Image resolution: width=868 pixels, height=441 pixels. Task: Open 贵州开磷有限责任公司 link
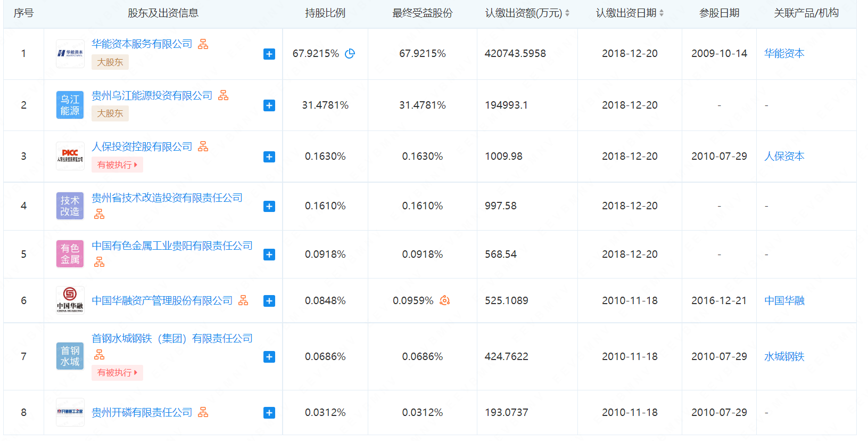[142, 413]
